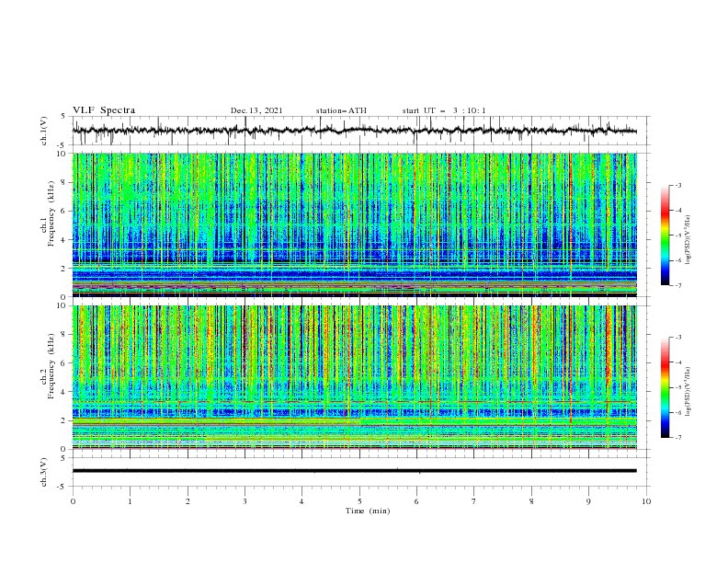Select the date text "Dec. 13, 2021"

[256, 110]
